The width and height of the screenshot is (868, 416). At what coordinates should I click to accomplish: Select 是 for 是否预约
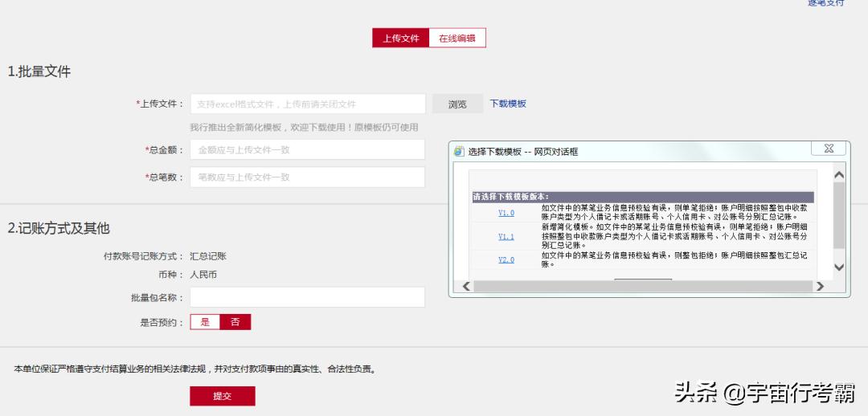206,322
